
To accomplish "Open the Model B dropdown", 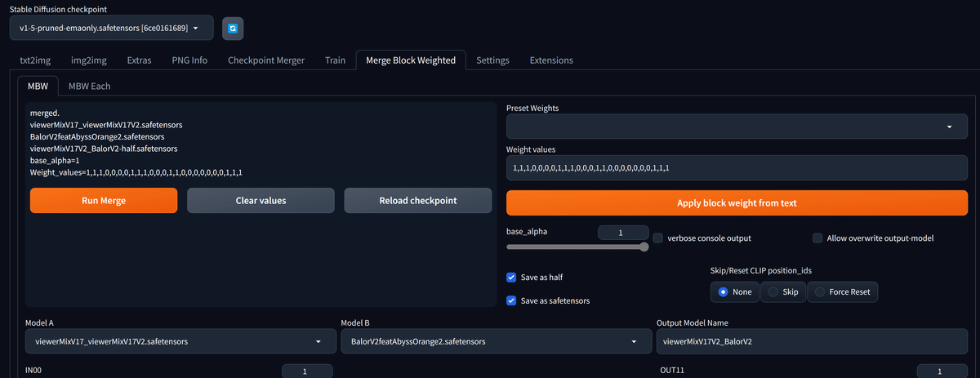I will click(x=496, y=341).
